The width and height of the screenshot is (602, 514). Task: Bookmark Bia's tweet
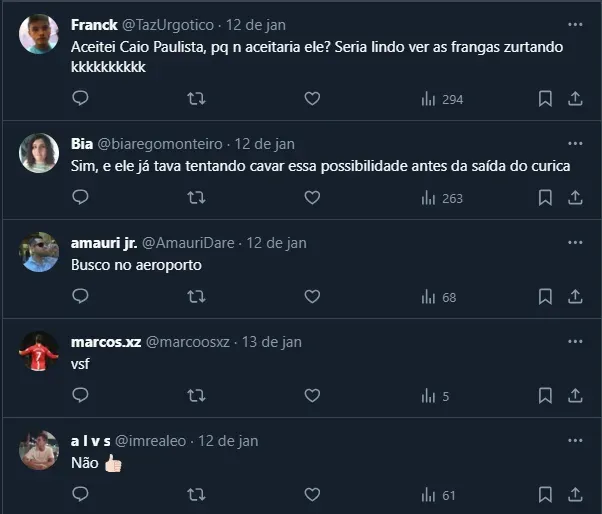[545, 197]
